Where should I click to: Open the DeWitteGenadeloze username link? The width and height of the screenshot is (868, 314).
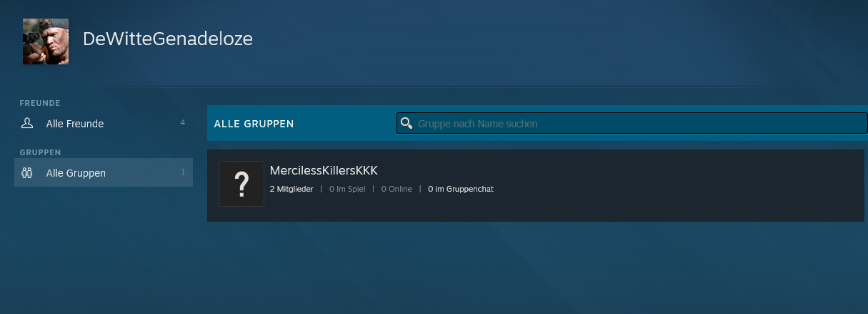pos(167,39)
